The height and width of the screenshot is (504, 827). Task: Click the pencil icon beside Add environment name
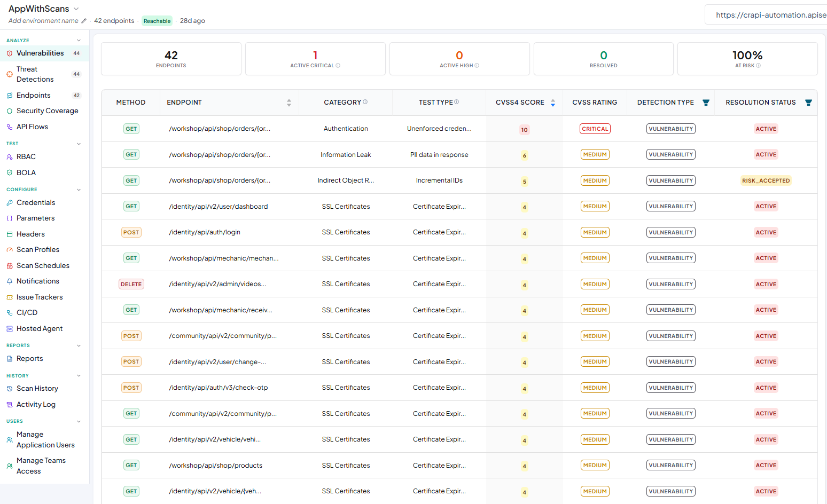coord(84,21)
